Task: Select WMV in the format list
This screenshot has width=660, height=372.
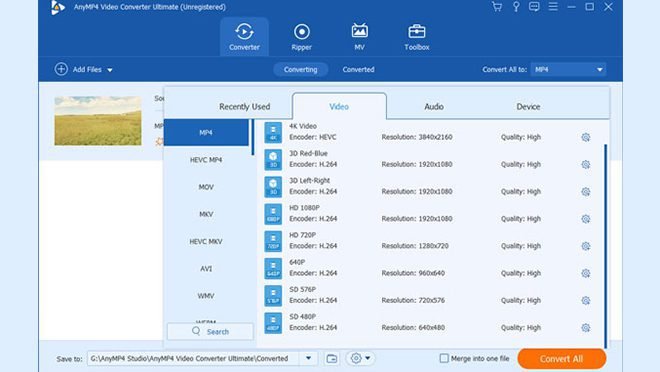Action: (206, 296)
